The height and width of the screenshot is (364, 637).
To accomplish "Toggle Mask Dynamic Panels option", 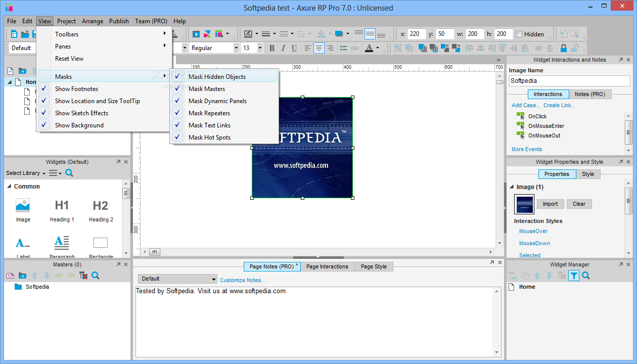I will 223,101.
